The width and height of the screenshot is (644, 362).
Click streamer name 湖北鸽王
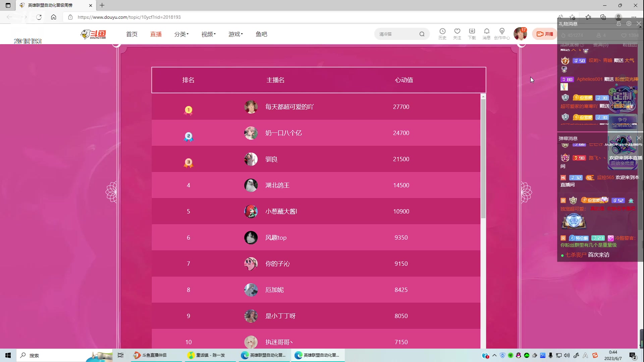(x=277, y=185)
